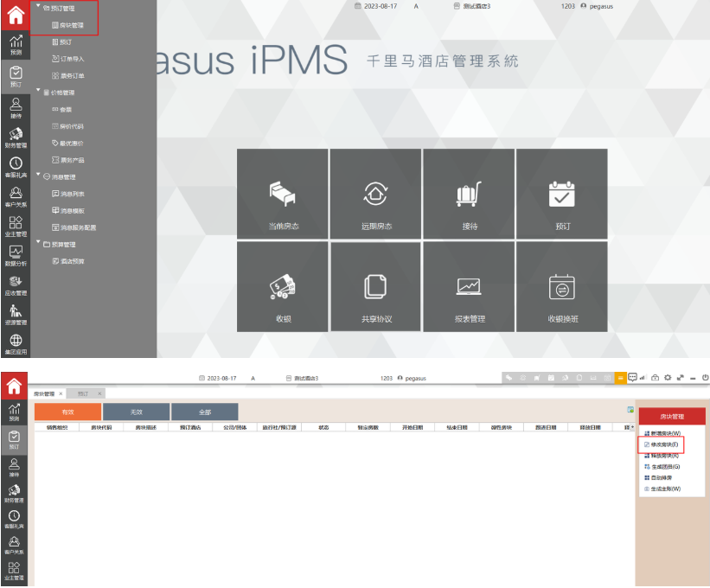Screen dimensions: 710x588
Task: Click the power icon in the top toolbar
Action: pyautogui.click(x=705, y=378)
